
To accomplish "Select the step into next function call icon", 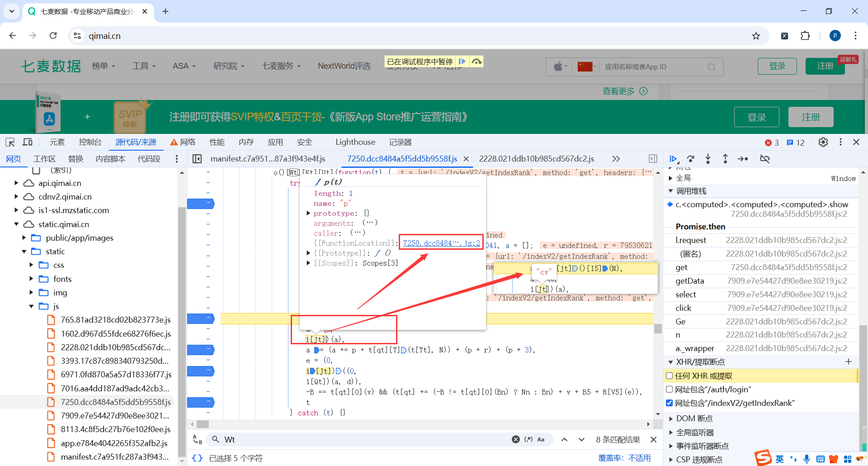I will [708, 159].
